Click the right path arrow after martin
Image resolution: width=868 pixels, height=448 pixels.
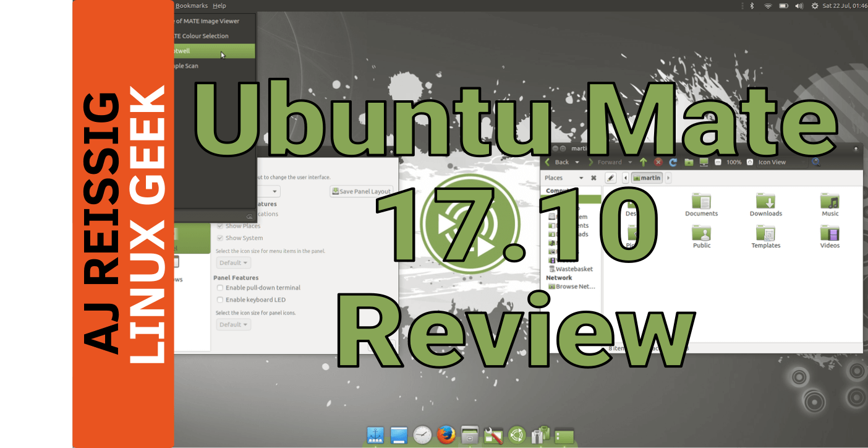(x=668, y=178)
